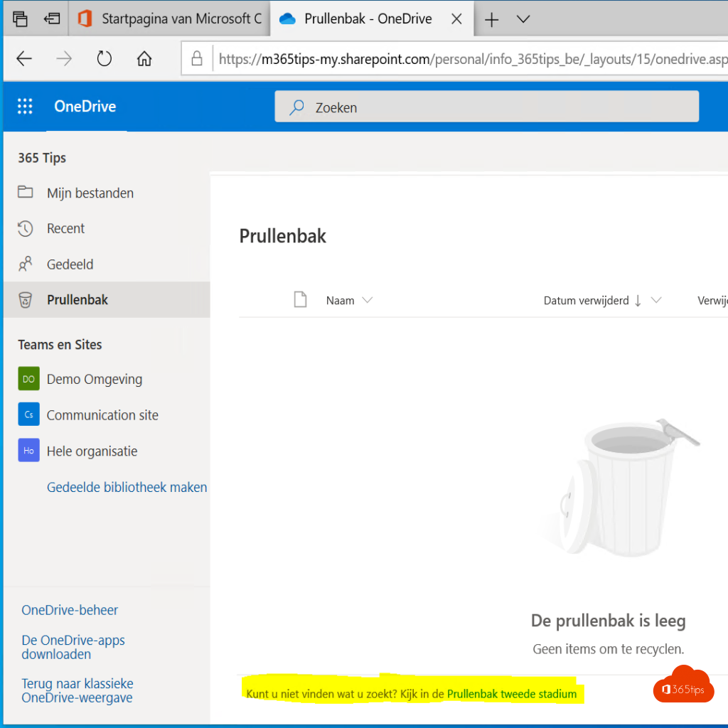The height and width of the screenshot is (728, 728).
Task: Close the Prullenbak - OneDrive tab
Action: tap(456, 19)
